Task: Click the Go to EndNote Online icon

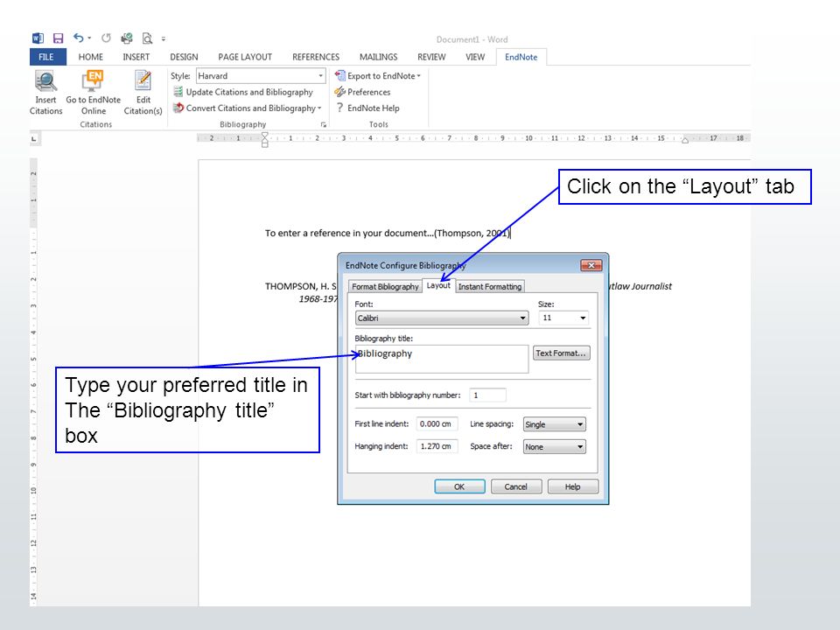Action: click(94, 81)
